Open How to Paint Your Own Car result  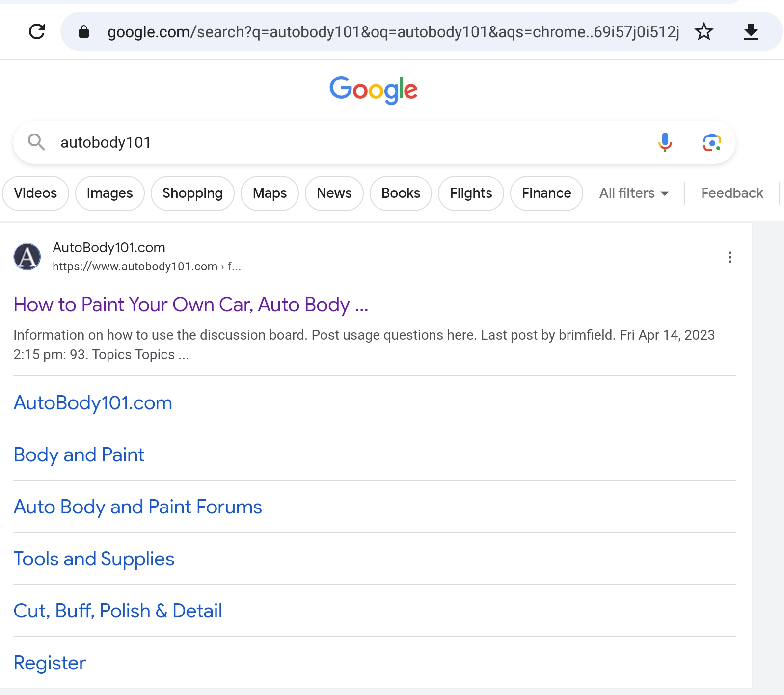[190, 305]
